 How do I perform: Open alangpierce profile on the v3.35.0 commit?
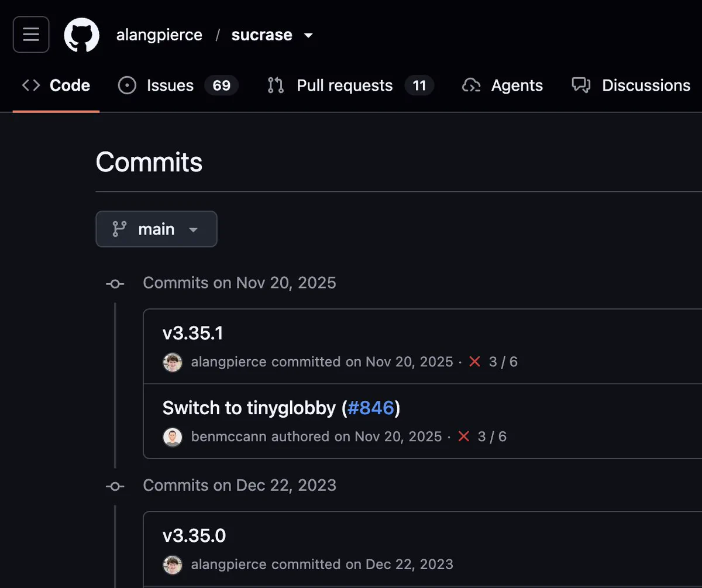[x=229, y=564]
